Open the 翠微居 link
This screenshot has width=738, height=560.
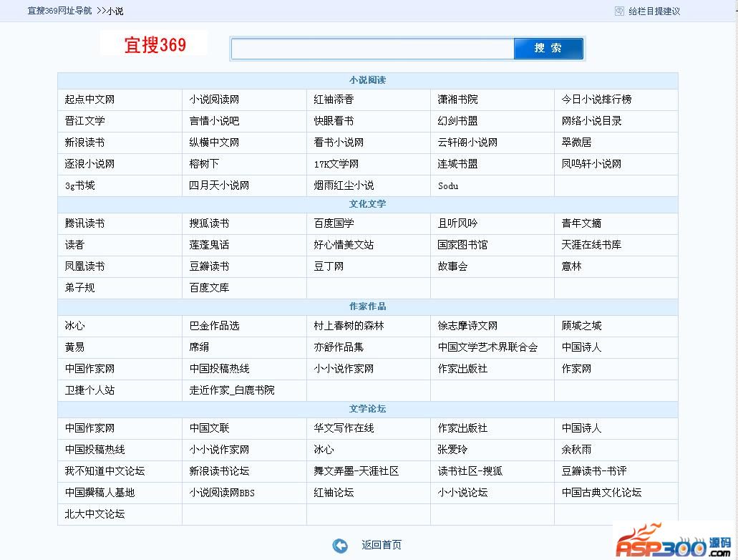pyautogui.click(x=576, y=143)
